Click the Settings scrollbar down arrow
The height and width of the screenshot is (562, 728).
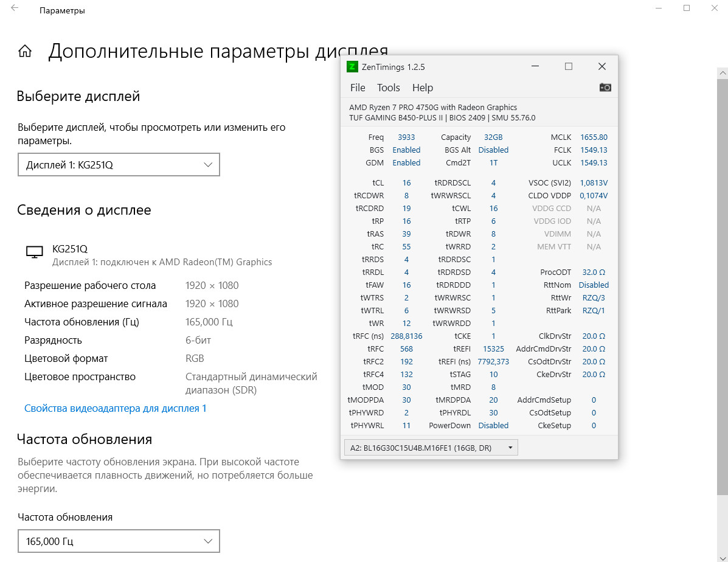pos(723,557)
